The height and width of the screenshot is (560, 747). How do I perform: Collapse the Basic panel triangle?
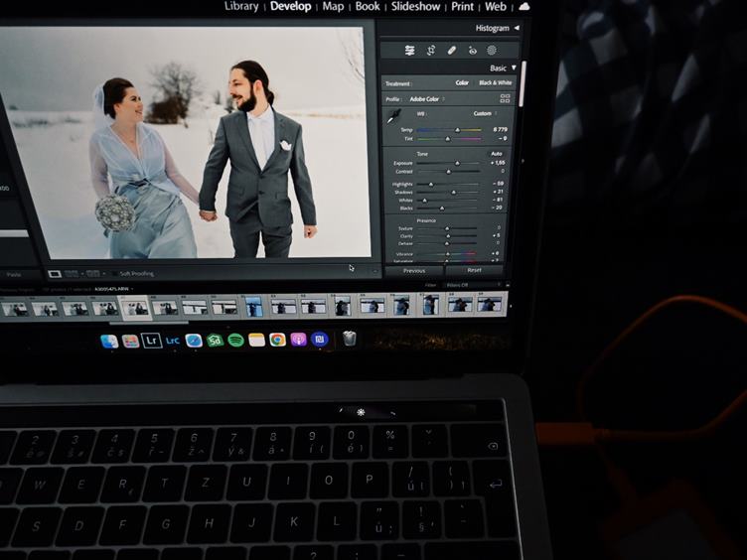point(514,69)
